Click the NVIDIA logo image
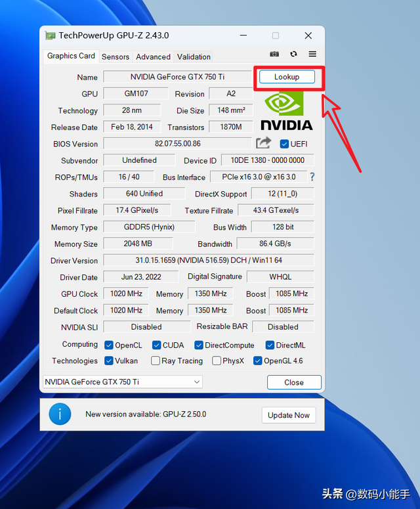Image resolution: width=420 pixels, height=509 pixels. tap(286, 111)
